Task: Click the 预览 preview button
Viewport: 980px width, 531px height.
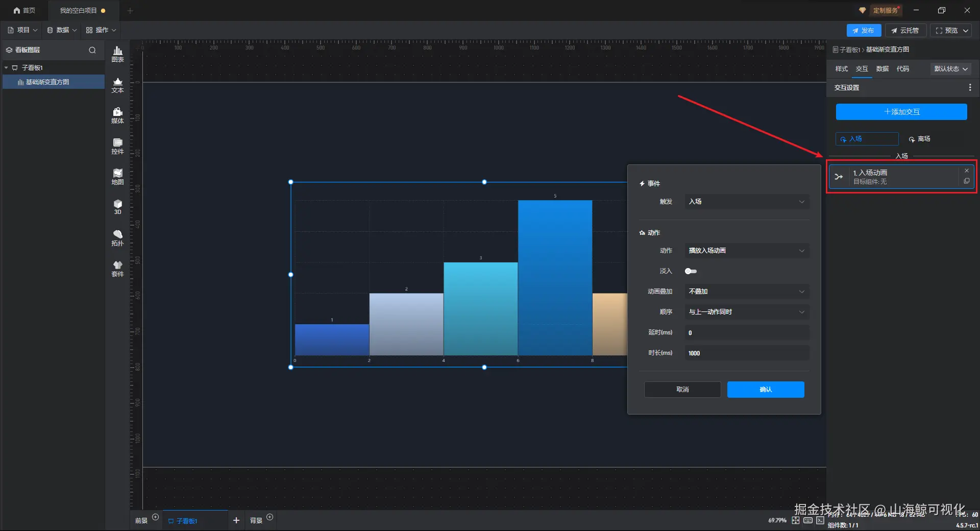Action: [x=946, y=31]
